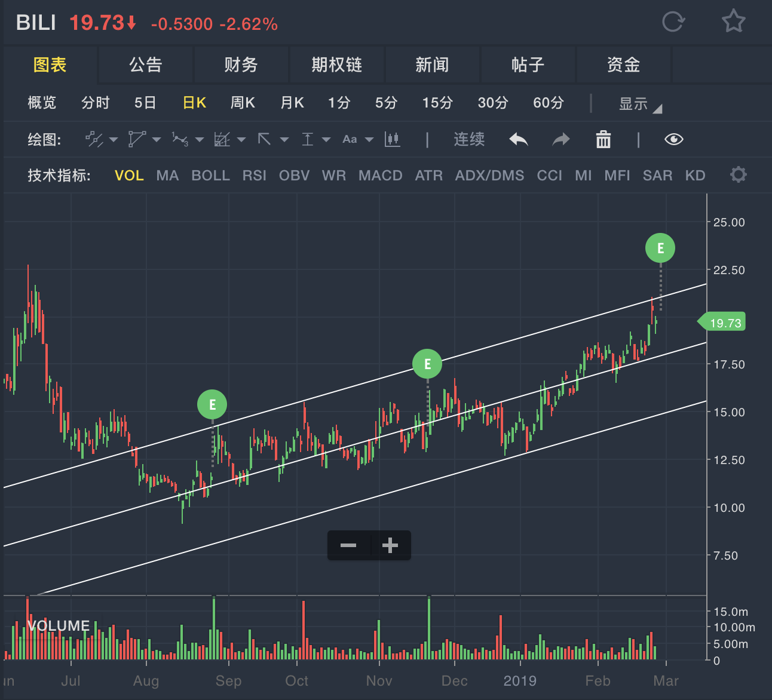Delete drawings with the trash icon
The width and height of the screenshot is (772, 700).
point(603,140)
